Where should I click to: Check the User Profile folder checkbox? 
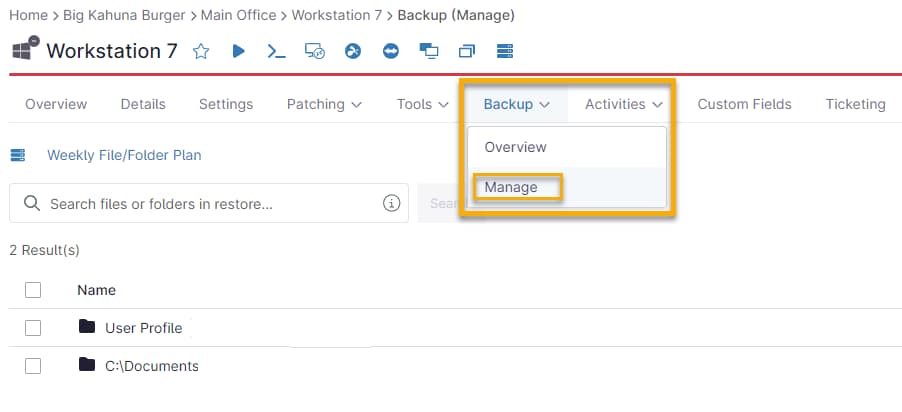33,328
